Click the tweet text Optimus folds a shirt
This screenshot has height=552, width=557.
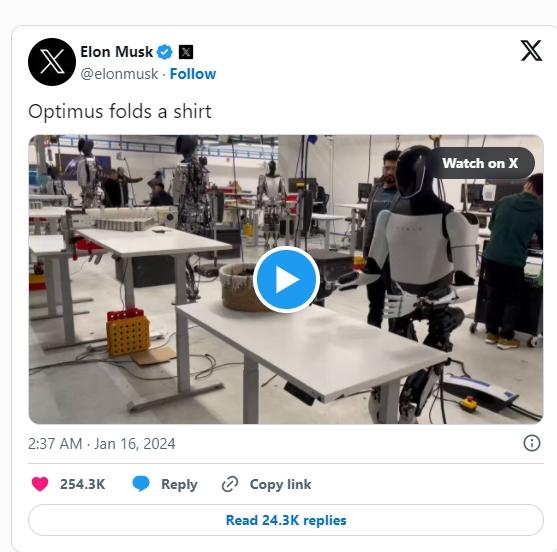[x=120, y=112]
